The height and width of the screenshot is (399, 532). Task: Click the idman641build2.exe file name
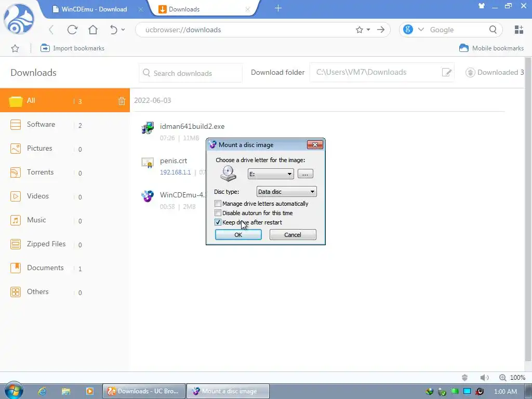(x=192, y=126)
